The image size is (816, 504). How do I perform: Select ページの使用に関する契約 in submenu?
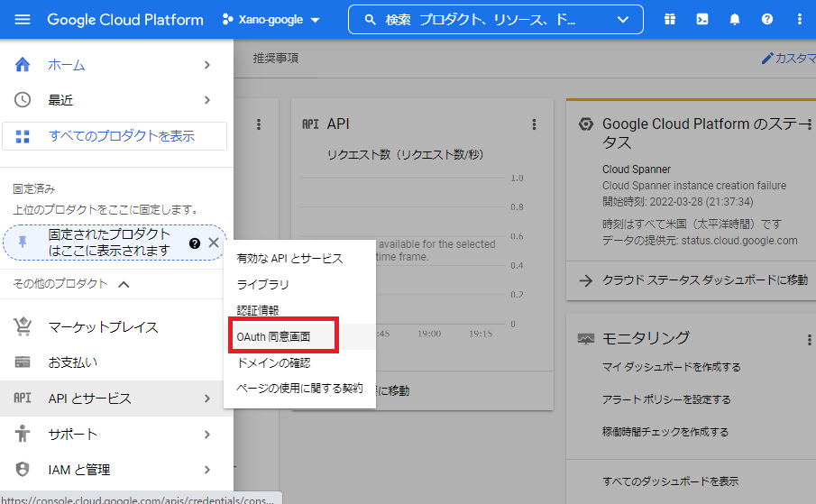[x=299, y=388]
